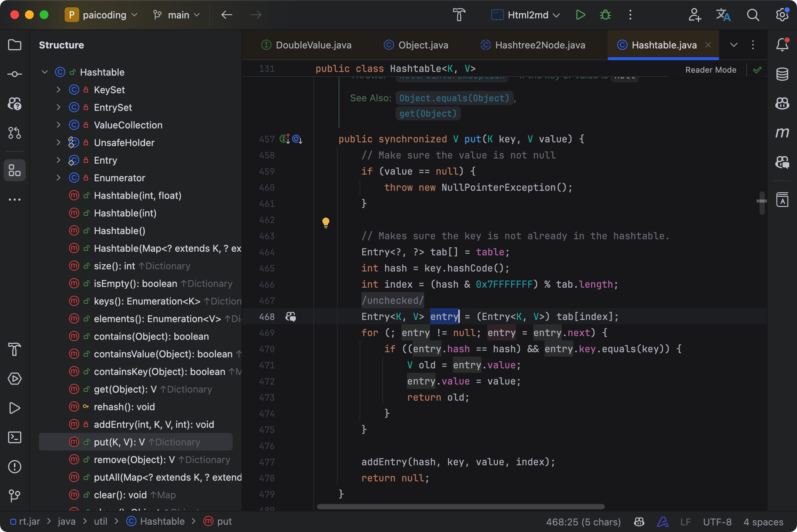This screenshot has width=797, height=532.
Task: Open the notifications bell
Action: [782, 45]
